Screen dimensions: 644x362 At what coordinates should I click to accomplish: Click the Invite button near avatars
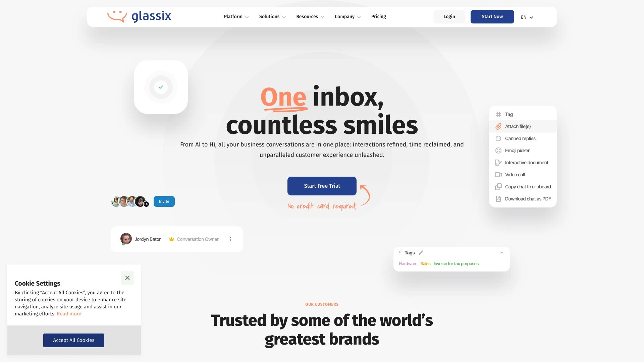[x=164, y=201]
